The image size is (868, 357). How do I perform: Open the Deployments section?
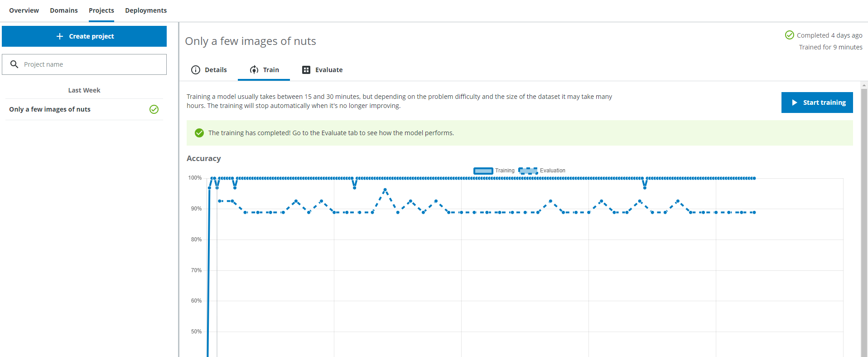[146, 10]
